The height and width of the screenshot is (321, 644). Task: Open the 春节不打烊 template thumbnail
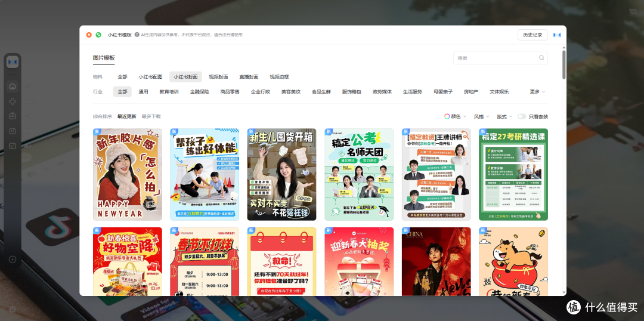[205, 261]
